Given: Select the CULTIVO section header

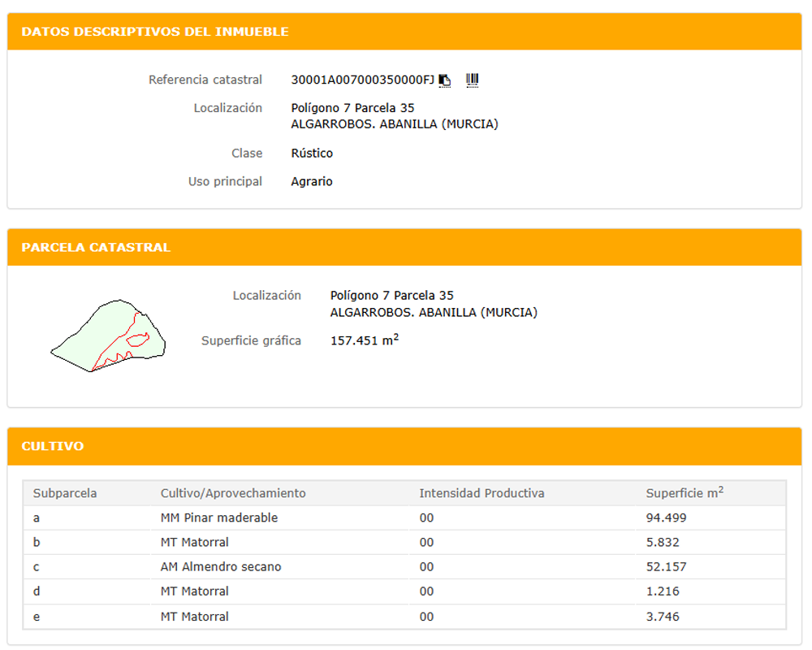Looking at the screenshot, I should click(x=52, y=446).
